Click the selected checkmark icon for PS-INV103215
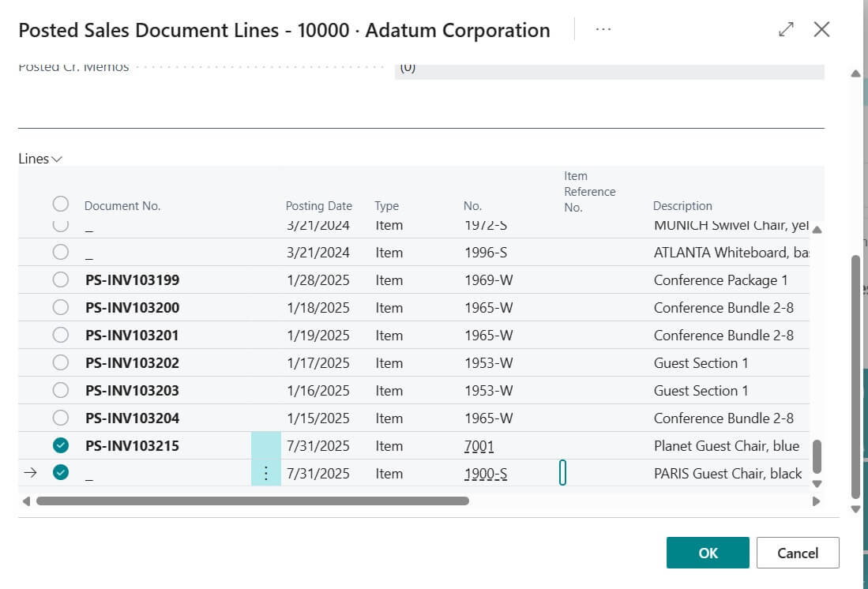The image size is (868, 589). coord(61,445)
